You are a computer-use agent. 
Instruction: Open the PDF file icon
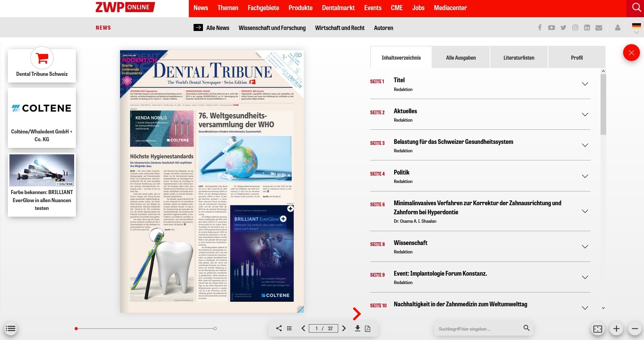tap(368, 329)
